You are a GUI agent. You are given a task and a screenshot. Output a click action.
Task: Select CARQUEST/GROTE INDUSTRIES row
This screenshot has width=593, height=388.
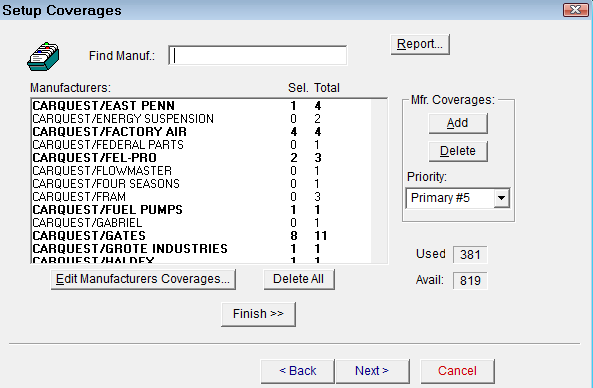pyautogui.click(x=201, y=248)
